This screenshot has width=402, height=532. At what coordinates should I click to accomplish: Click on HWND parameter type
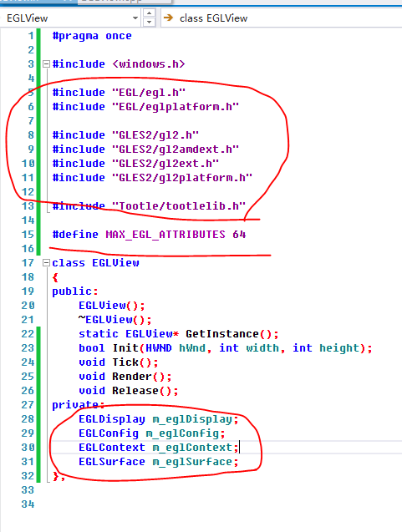point(159,348)
